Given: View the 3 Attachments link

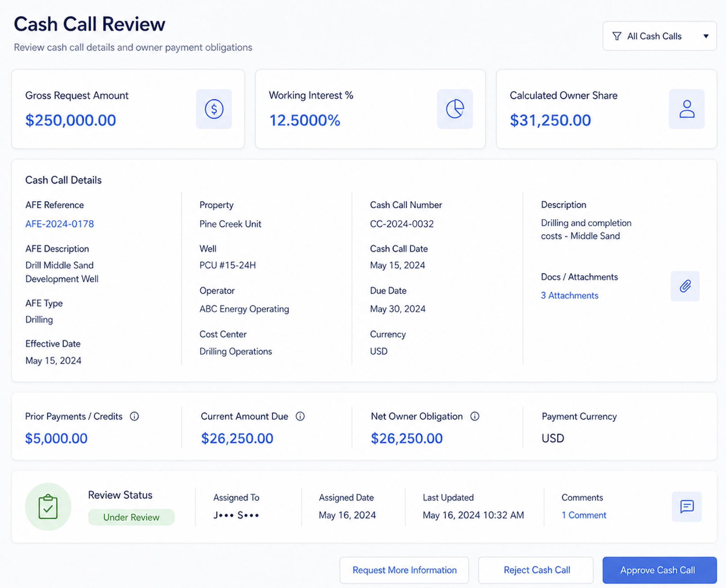Looking at the screenshot, I should [x=570, y=295].
